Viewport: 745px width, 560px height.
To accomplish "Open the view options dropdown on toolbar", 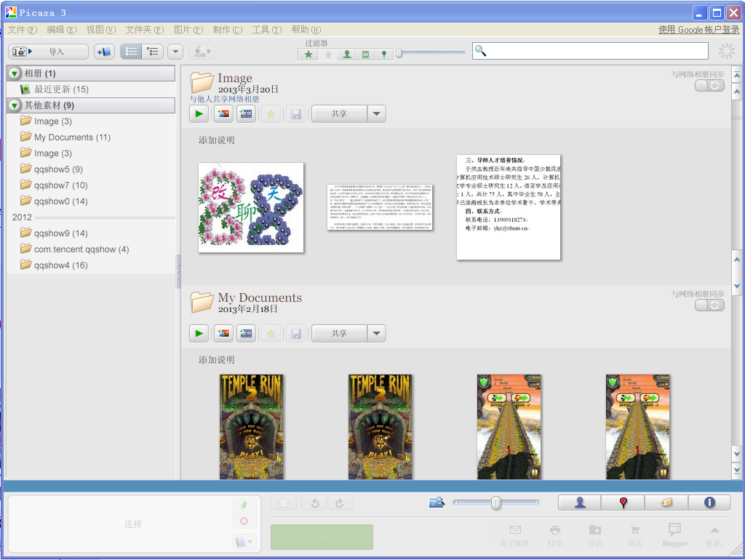I will (175, 51).
